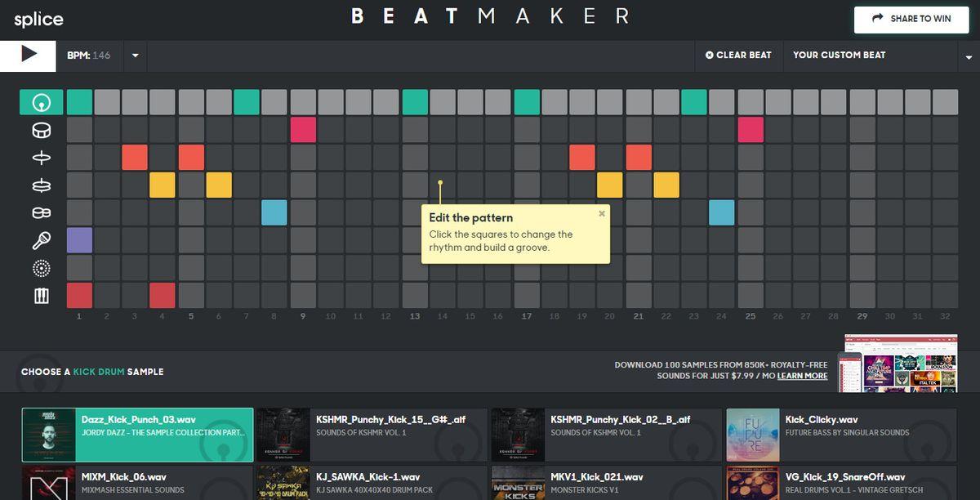
Task: Disable the blue toms step 24
Action: (x=722, y=212)
